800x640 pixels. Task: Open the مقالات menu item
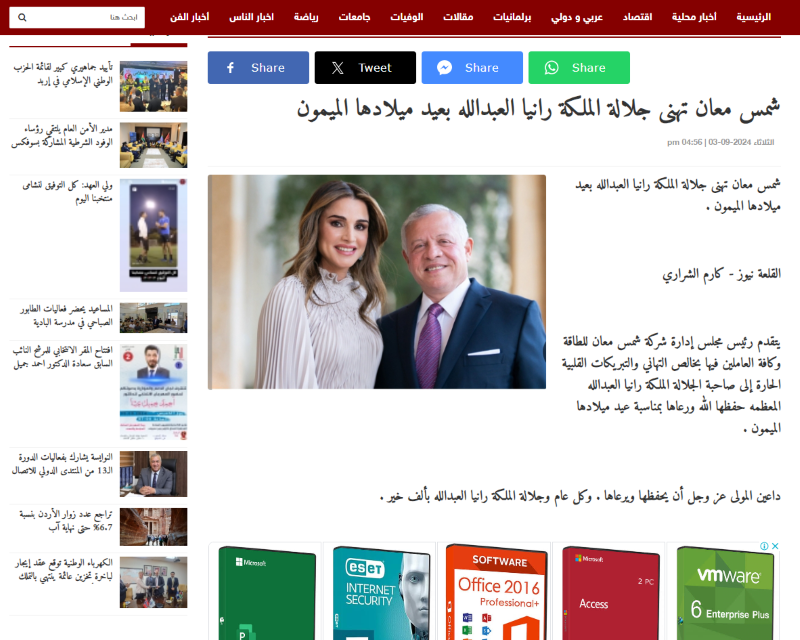coord(458,17)
